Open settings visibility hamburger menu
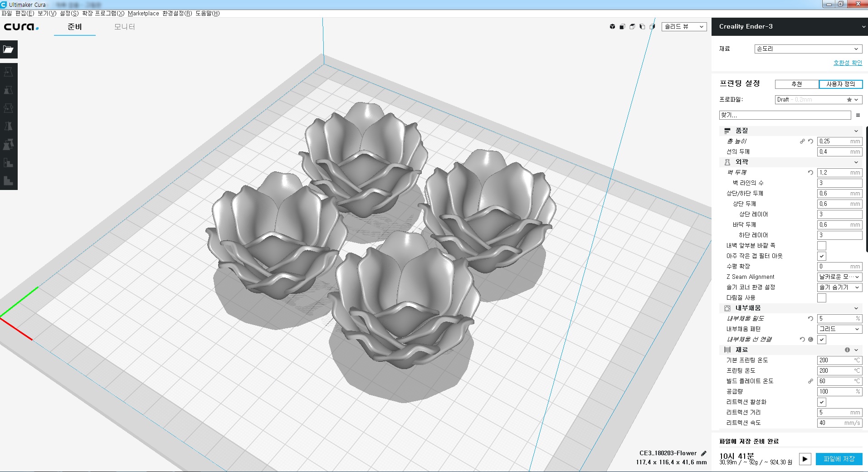 coord(858,115)
